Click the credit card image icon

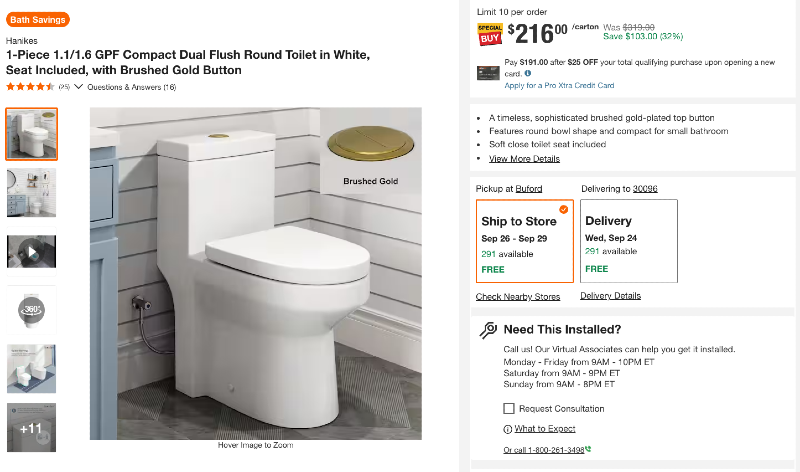[x=488, y=73]
